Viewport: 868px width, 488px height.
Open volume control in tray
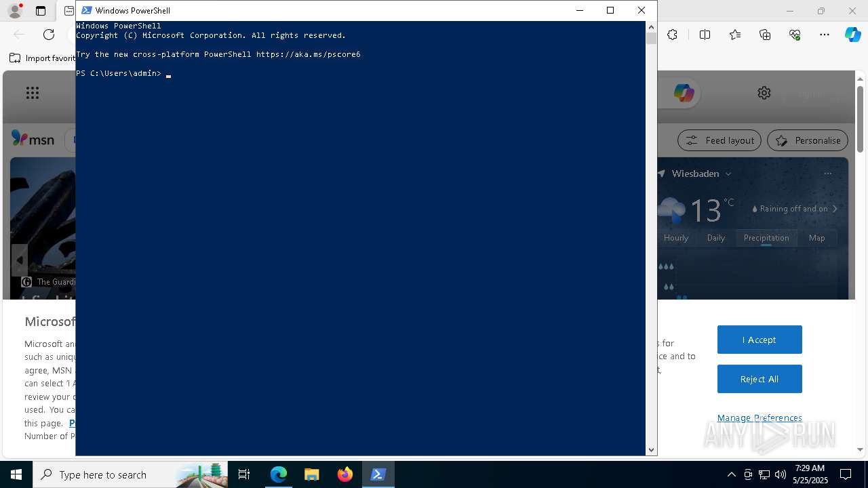pos(781,474)
